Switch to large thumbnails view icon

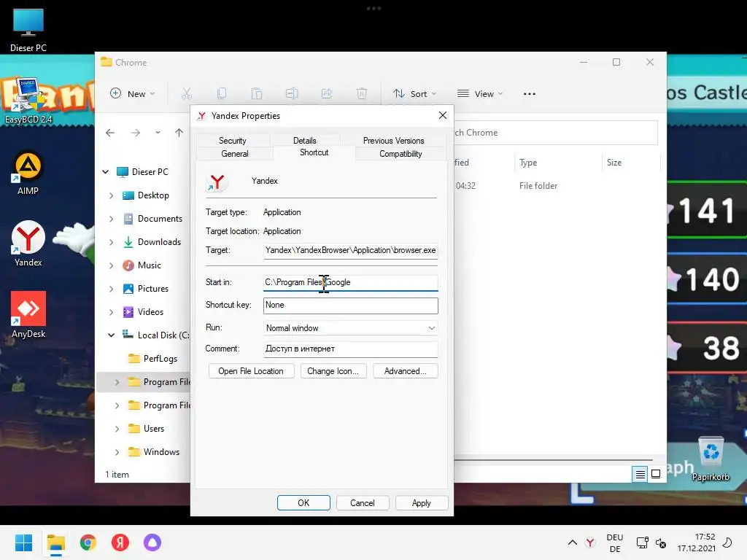656,474
